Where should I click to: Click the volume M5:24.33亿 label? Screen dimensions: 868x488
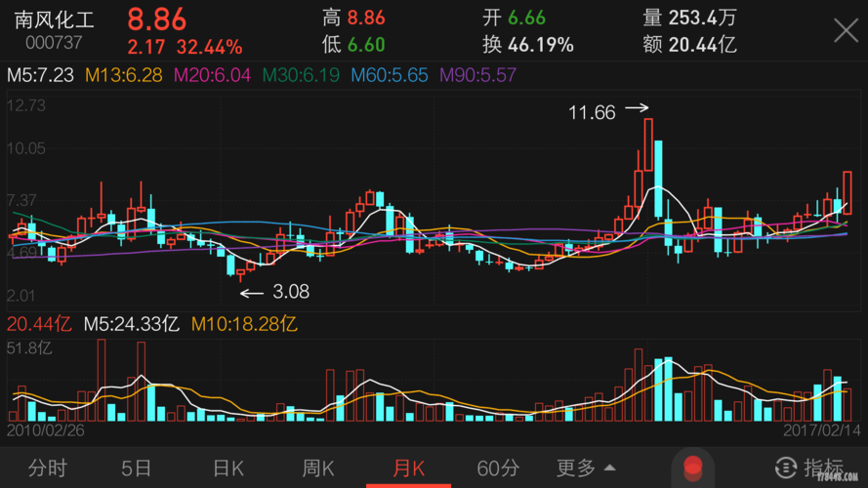[x=131, y=324]
